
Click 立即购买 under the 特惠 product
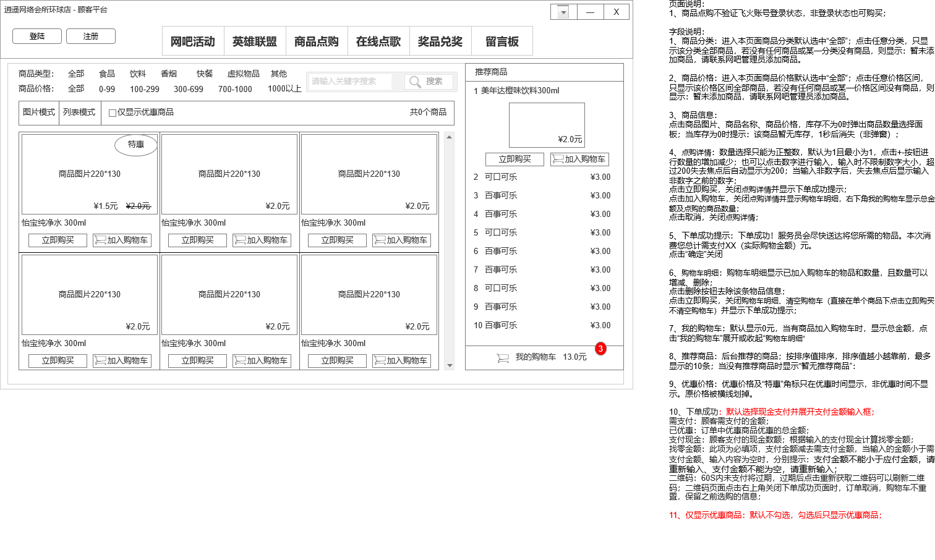click(x=58, y=240)
